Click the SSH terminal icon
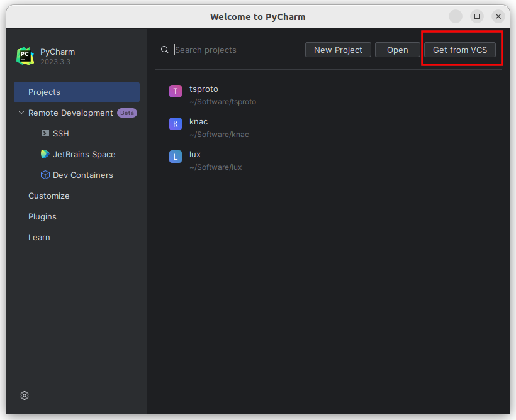 tap(45, 133)
